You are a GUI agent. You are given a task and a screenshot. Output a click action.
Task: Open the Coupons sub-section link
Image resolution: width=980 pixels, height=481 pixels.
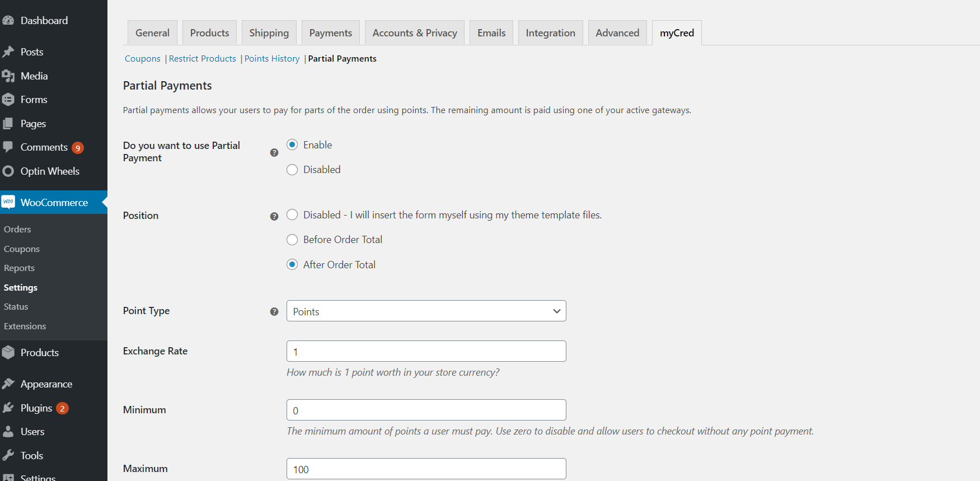(x=143, y=59)
